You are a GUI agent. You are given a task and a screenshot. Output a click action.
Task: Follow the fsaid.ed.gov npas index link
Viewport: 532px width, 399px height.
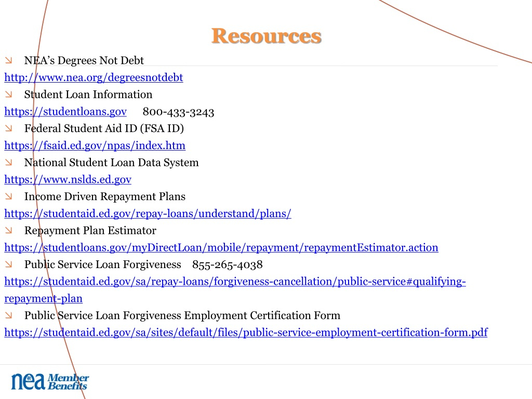click(x=95, y=145)
